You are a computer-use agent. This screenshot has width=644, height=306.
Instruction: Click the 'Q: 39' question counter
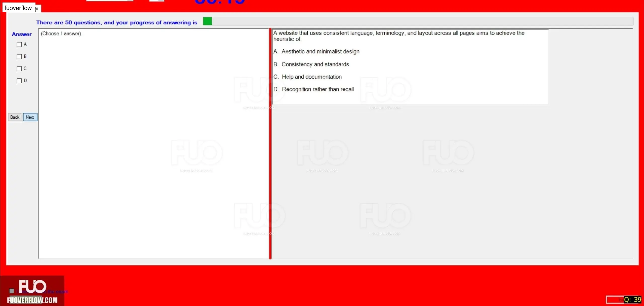click(632, 300)
